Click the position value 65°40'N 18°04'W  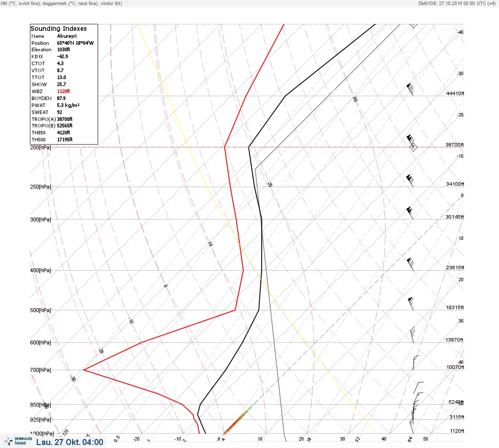tap(76, 43)
